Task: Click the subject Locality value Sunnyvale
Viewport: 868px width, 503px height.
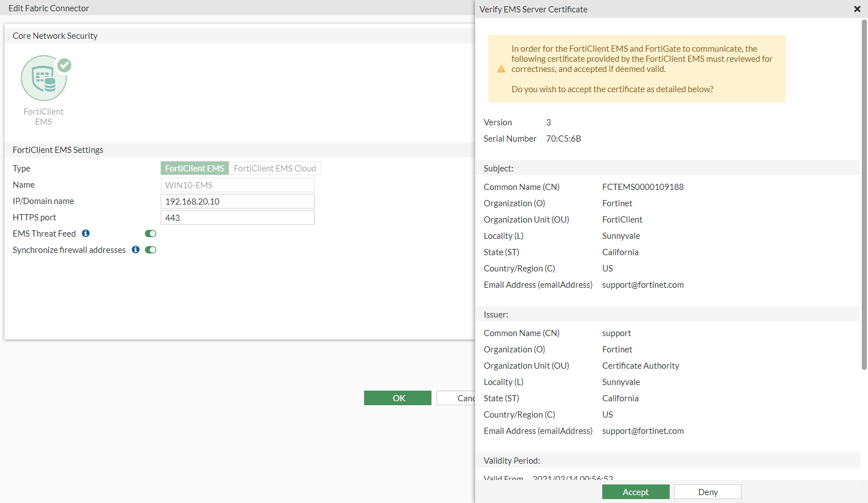Action: [x=621, y=236]
